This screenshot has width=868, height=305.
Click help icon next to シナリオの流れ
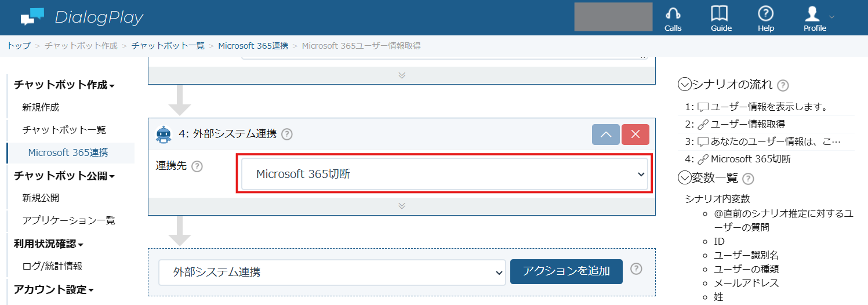783,86
